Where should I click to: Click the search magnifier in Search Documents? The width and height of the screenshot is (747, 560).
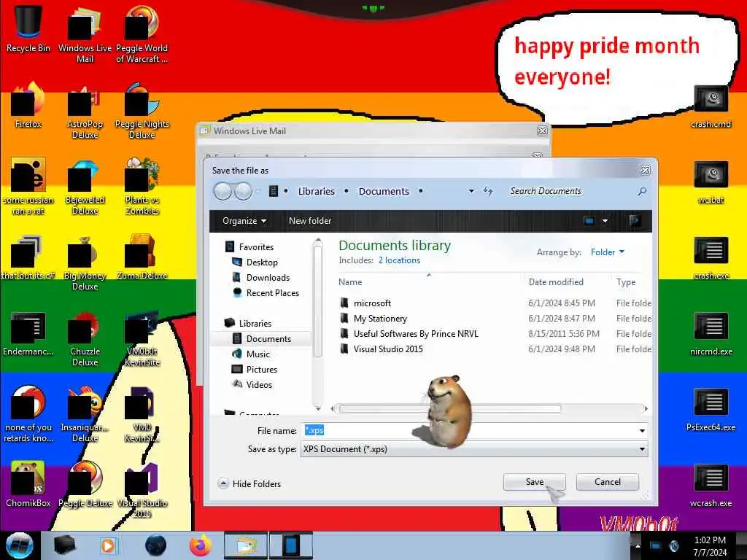(x=642, y=191)
